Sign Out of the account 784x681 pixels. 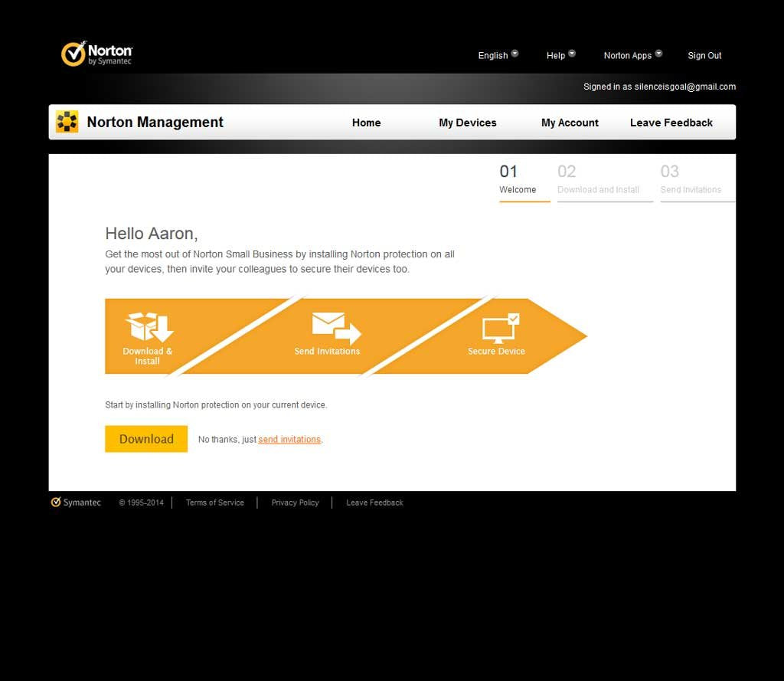tap(704, 55)
